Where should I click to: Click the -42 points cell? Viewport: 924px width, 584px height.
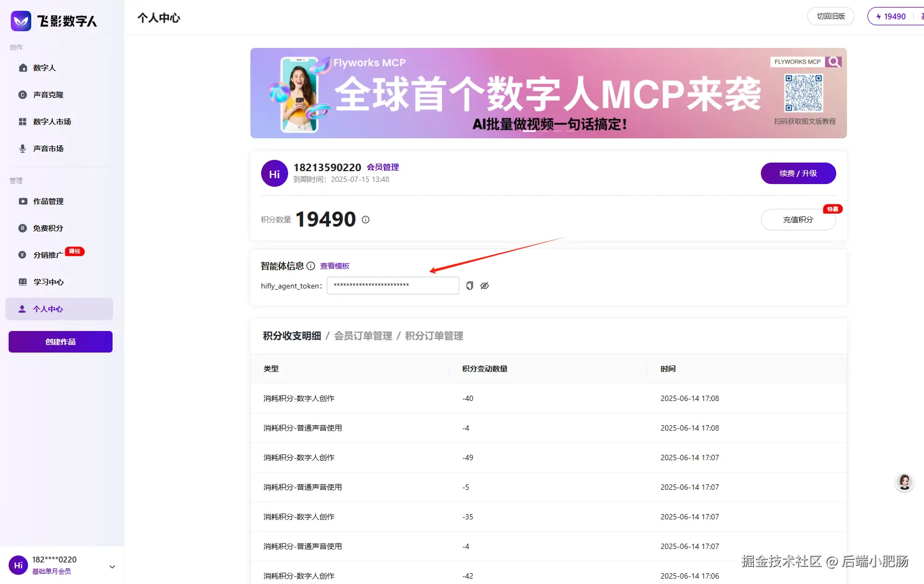pyautogui.click(x=468, y=576)
